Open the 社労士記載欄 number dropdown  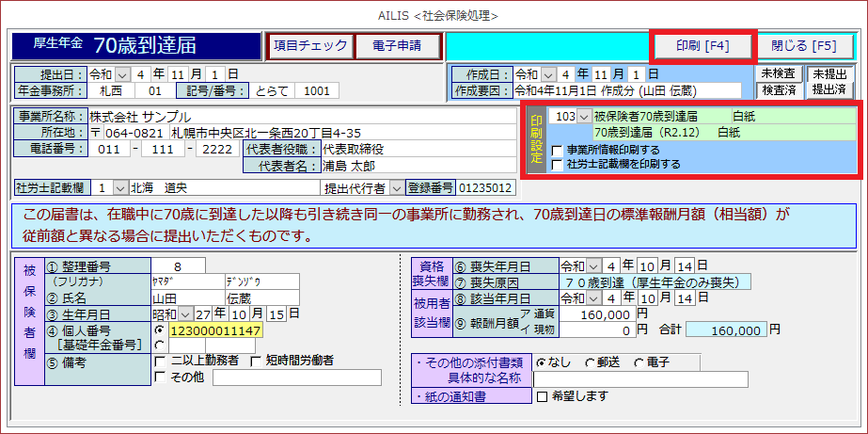coord(119,187)
